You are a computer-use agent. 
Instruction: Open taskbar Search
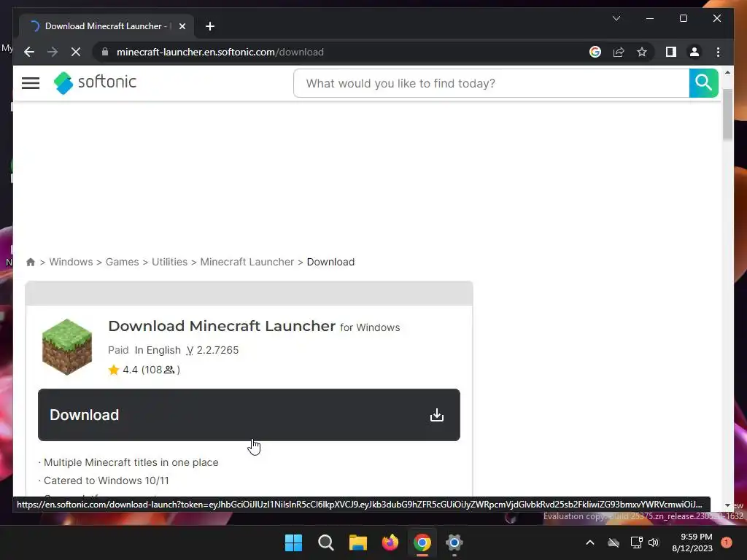[x=326, y=542]
